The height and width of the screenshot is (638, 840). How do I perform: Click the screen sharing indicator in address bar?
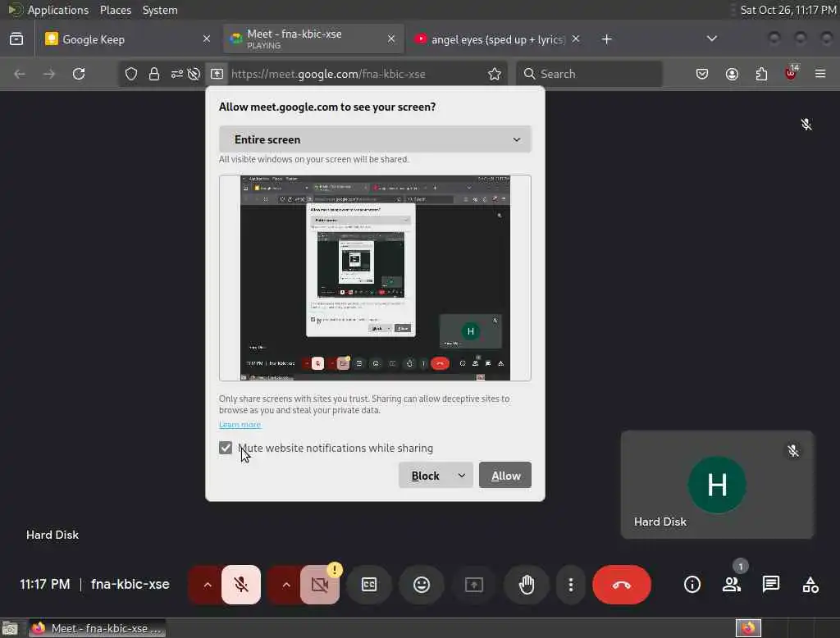point(217,74)
